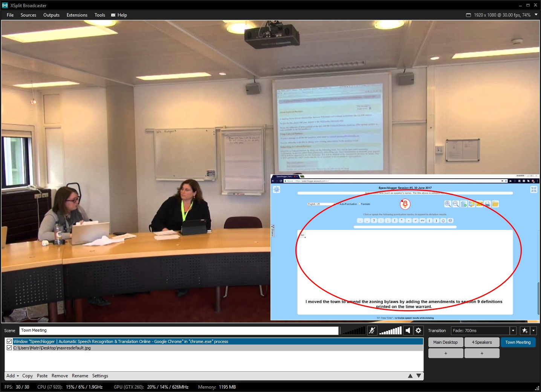Click Paste in sources toolbar
The height and width of the screenshot is (392, 541).
[x=42, y=376]
